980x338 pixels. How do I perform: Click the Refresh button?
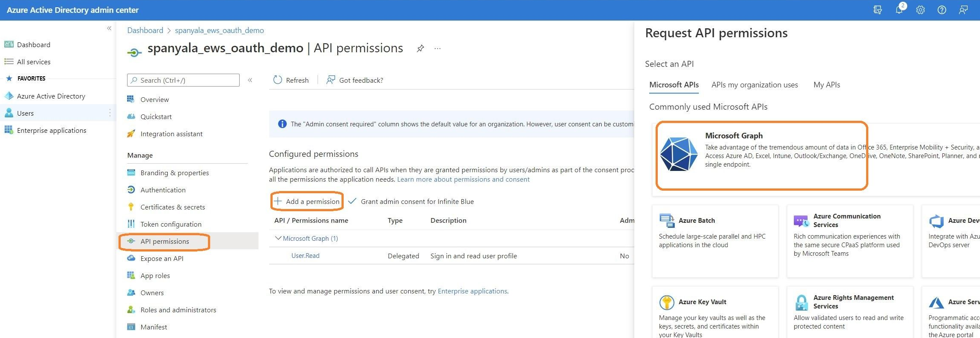click(291, 80)
